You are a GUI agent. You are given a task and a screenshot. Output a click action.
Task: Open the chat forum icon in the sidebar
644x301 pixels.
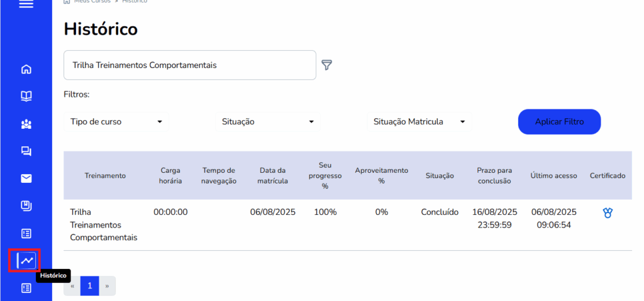(26, 151)
